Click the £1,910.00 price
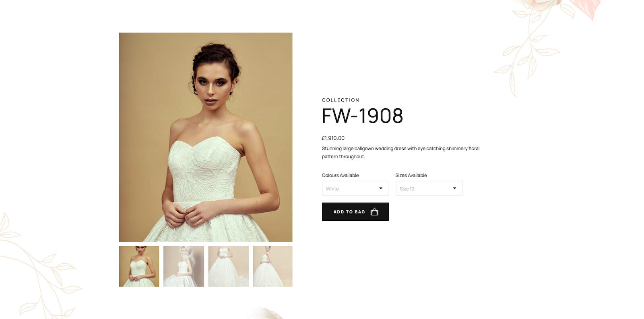 333,138
